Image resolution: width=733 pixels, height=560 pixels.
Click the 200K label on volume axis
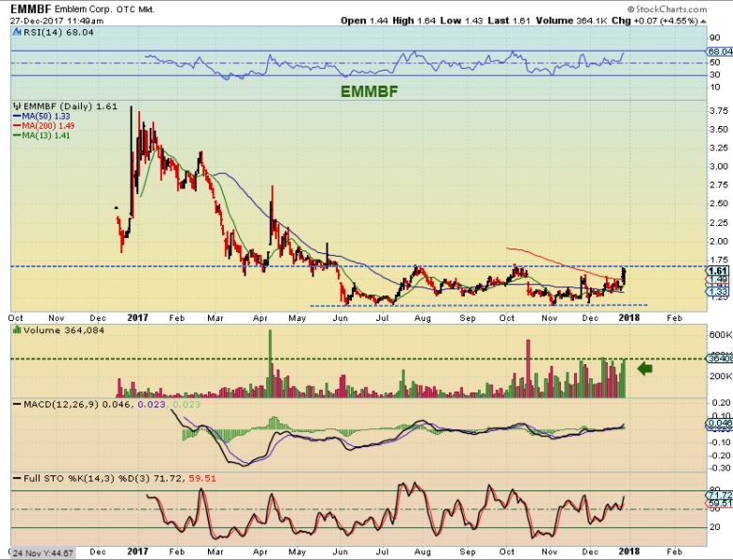721,376
